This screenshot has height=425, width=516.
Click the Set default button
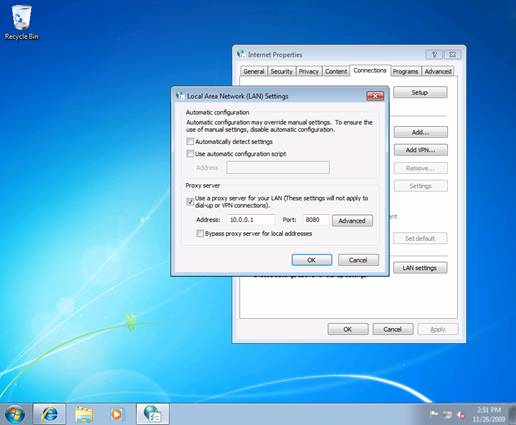click(420, 238)
